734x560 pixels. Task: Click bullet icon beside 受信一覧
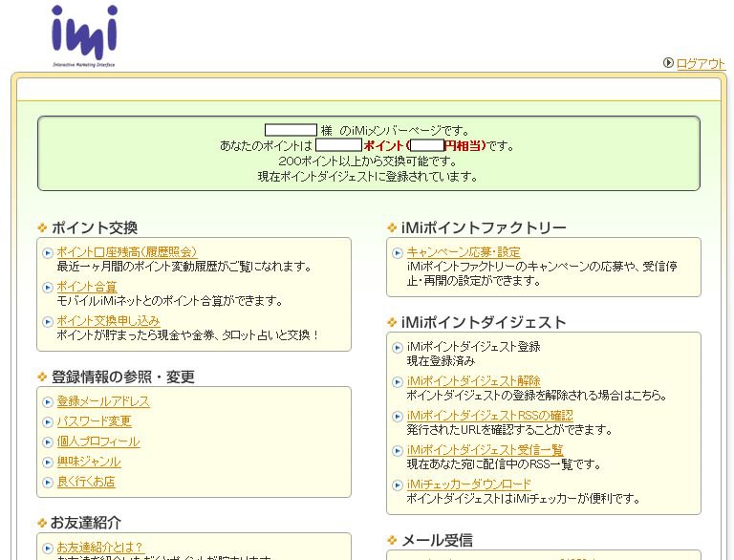(x=397, y=451)
